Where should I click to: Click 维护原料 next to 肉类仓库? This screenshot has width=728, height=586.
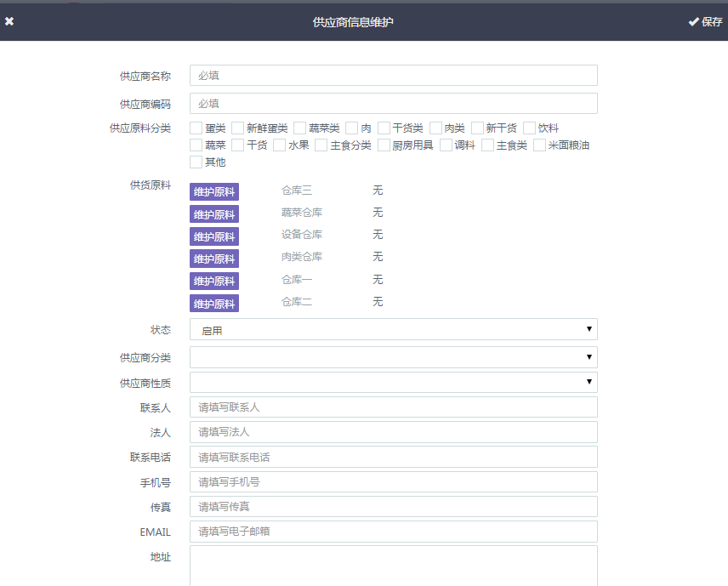pyautogui.click(x=214, y=259)
